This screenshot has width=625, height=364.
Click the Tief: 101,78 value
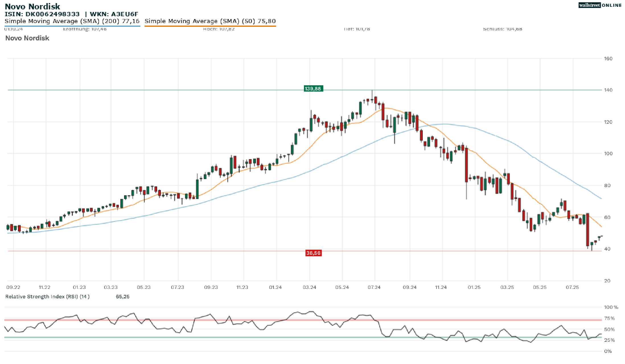(357, 29)
